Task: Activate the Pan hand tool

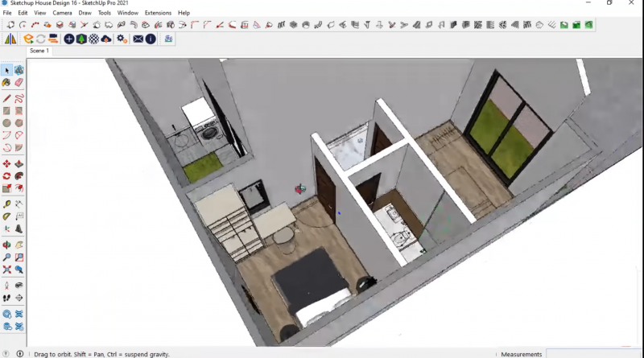Action: (19, 245)
